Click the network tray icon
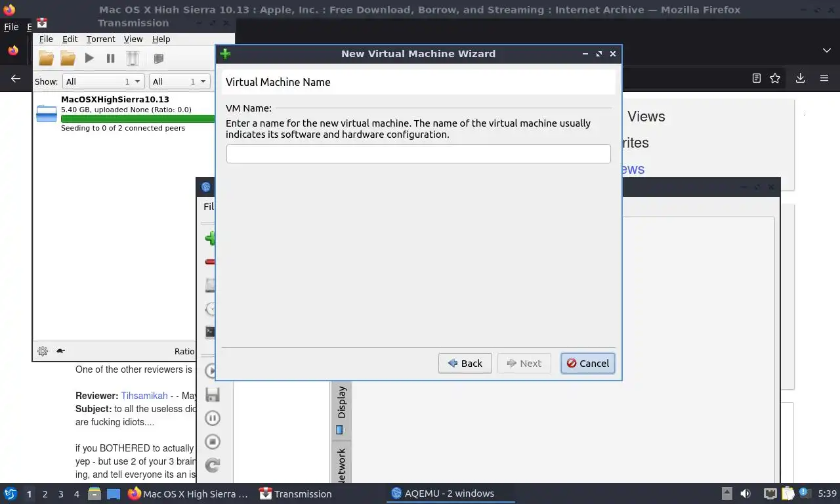 tap(770, 493)
